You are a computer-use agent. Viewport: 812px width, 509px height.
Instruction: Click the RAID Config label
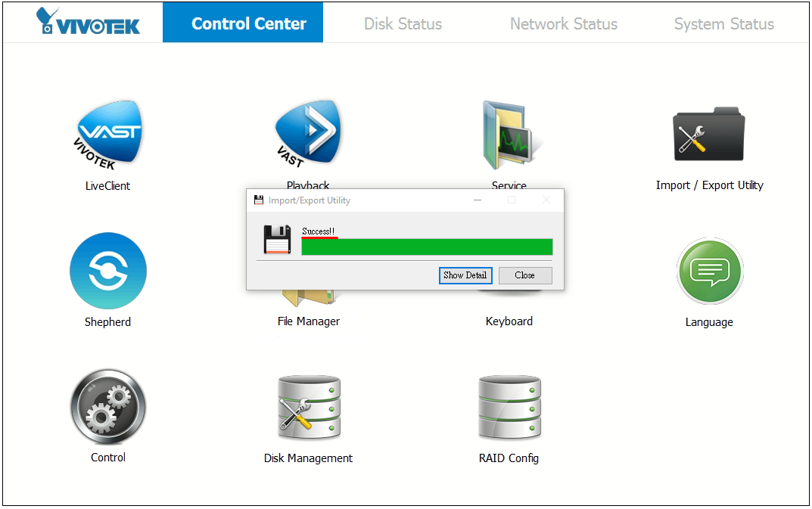coord(509,458)
